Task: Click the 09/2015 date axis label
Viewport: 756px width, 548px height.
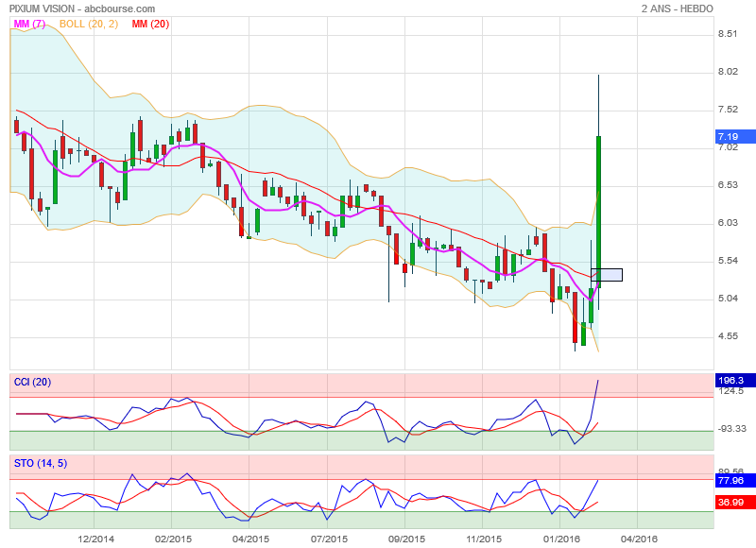Action: pos(406,539)
